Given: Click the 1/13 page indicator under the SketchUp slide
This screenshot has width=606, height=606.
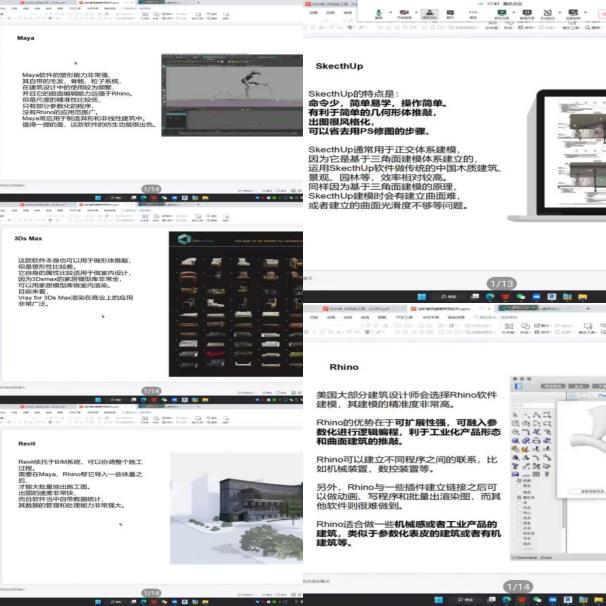Looking at the screenshot, I should click(502, 284).
